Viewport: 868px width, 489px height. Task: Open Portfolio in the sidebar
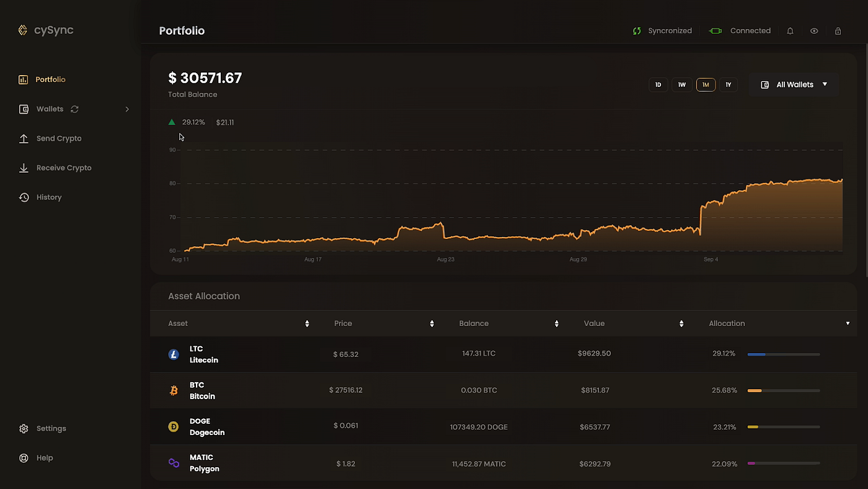50,79
